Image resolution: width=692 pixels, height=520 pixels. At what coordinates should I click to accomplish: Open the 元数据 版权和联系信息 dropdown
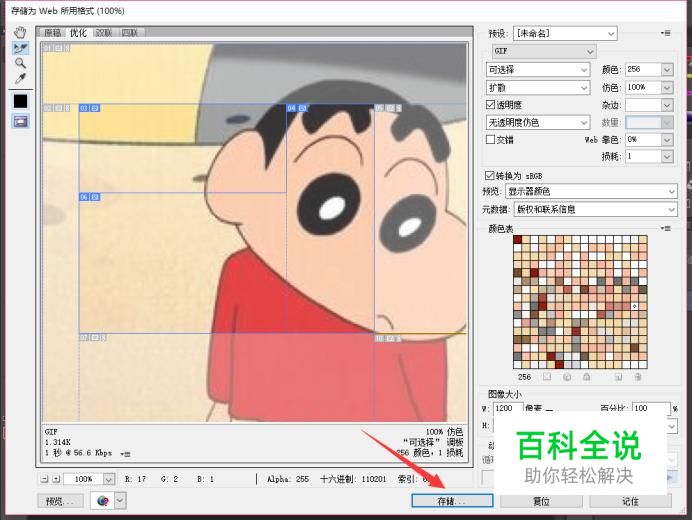pyautogui.click(x=595, y=209)
